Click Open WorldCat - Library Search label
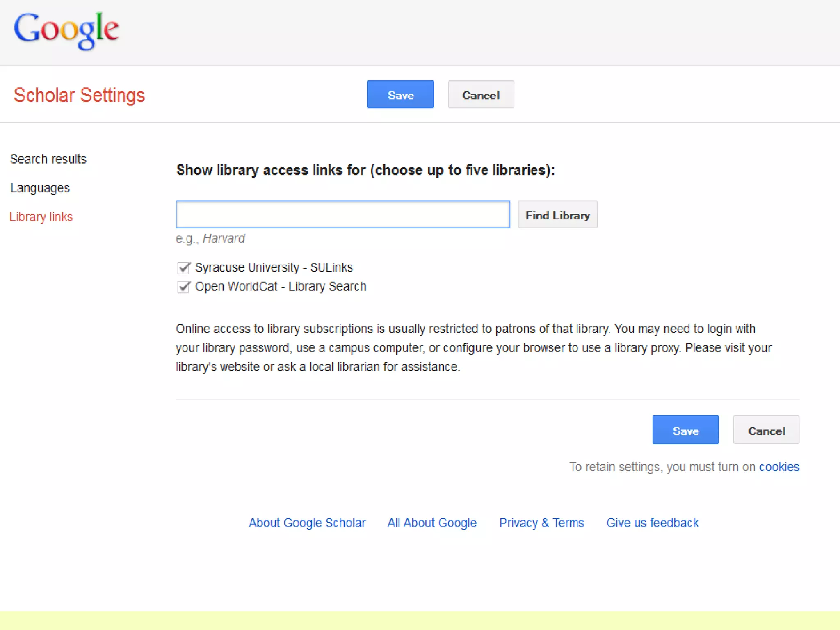This screenshot has width=840, height=630. (281, 286)
